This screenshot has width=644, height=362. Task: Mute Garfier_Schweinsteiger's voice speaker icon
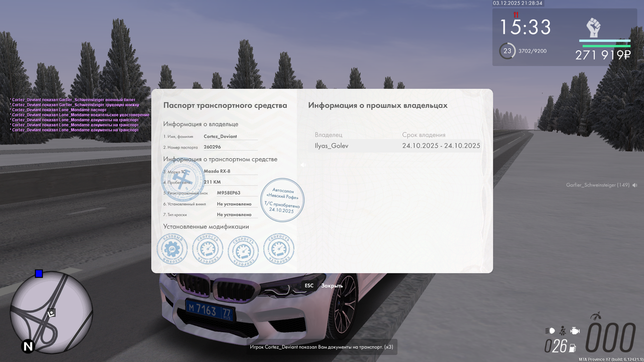tap(634, 185)
